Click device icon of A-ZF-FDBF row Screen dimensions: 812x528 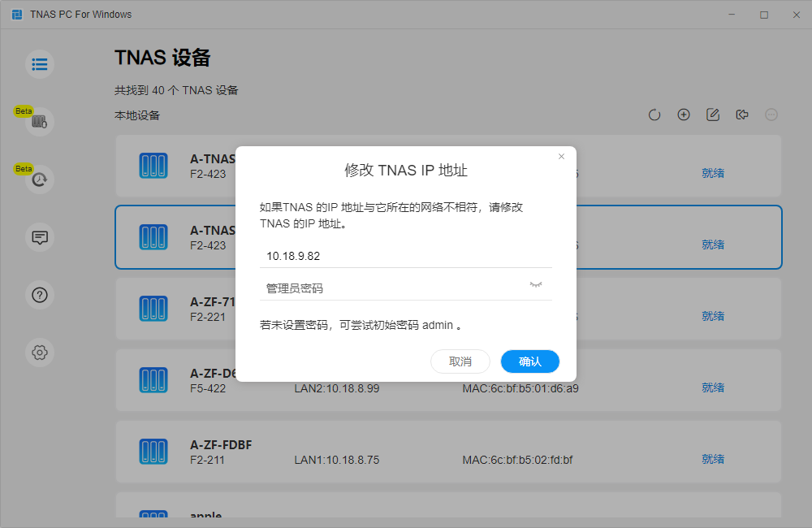153,452
